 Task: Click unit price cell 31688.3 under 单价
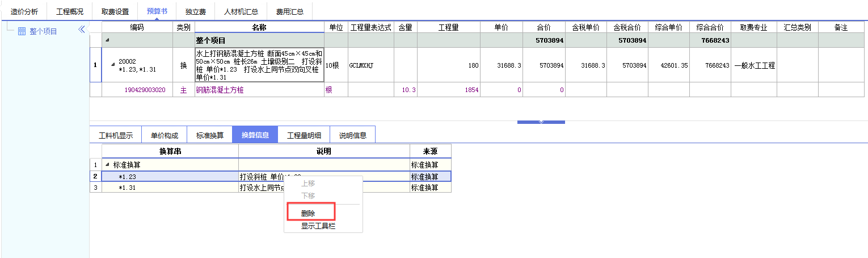pyautogui.click(x=502, y=65)
